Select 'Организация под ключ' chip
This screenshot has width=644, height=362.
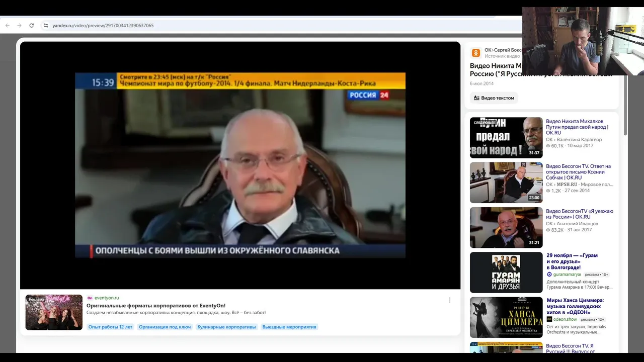point(165,327)
